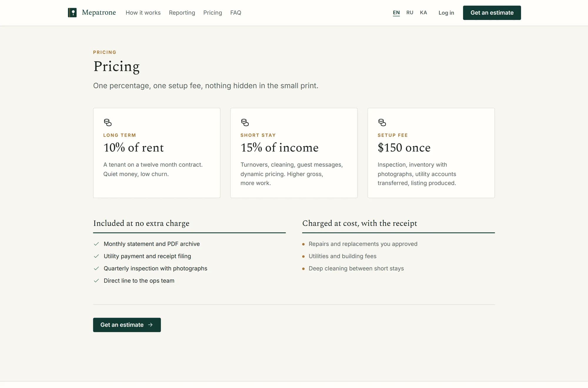Go to Reporting in navigation
Viewport: 588px width, 388px height.
tap(182, 13)
